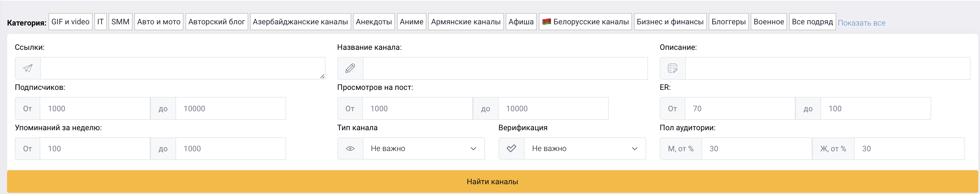Click the Показать все link
980x194 pixels.
pos(861,23)
